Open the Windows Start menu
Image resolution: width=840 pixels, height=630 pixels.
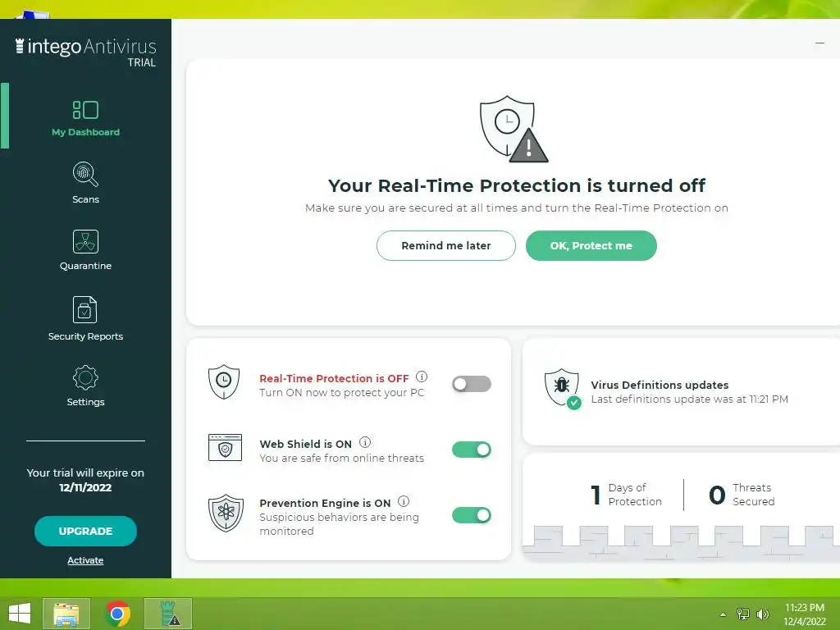click(x=20, y=614)
